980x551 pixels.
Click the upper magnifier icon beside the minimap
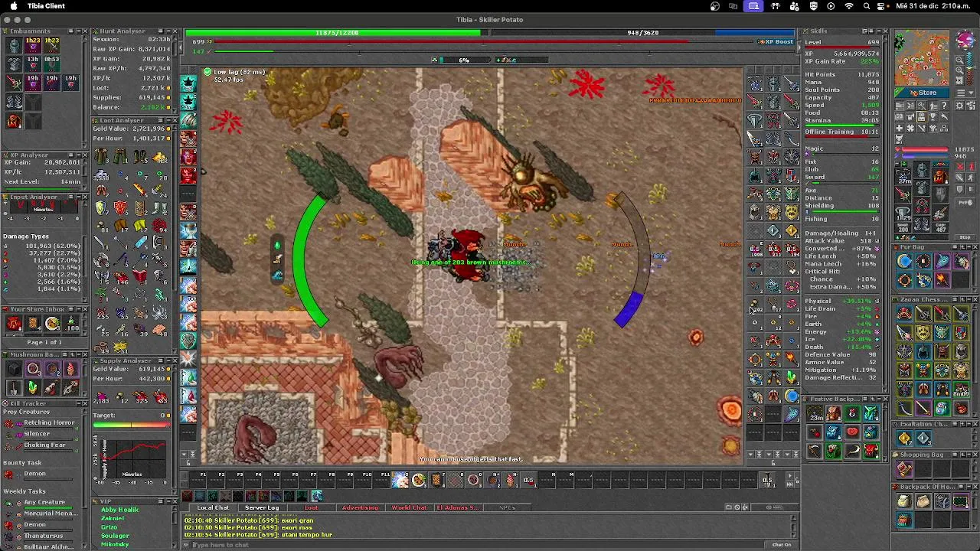959,60
